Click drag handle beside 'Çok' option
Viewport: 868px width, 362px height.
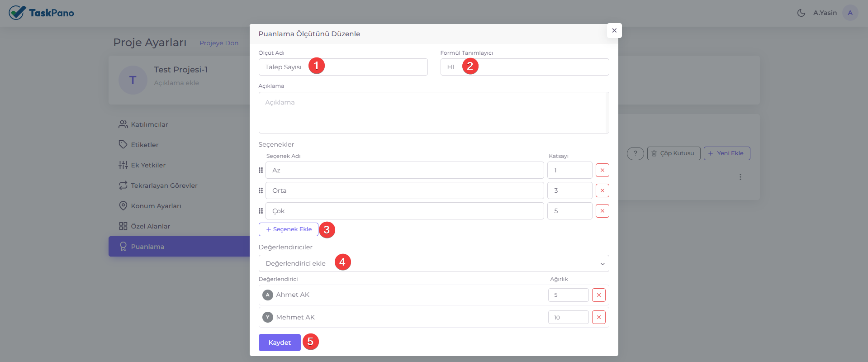tap(261, 211)
